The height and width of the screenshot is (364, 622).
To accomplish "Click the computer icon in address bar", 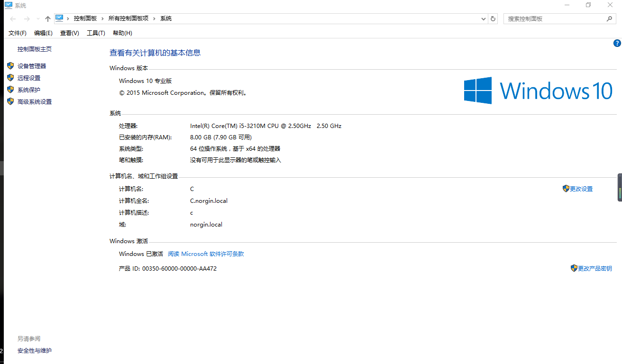I will click(59, 18).
